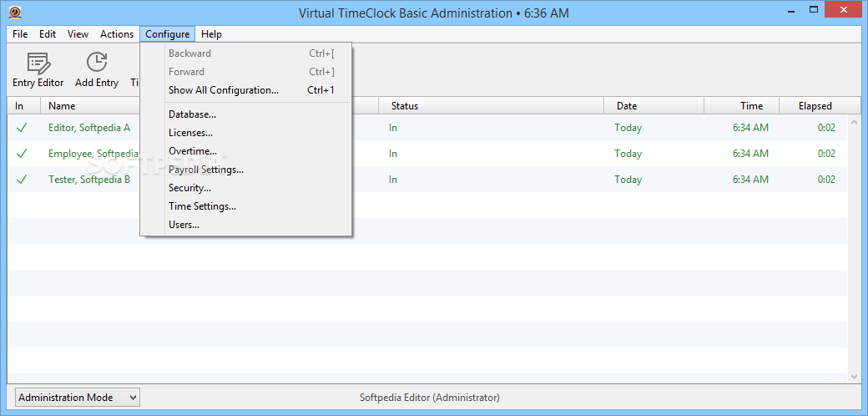Image resolution: width=868 pixels, height=416 pixels.
Task: Sort by the Date column header
Action: 654,106
